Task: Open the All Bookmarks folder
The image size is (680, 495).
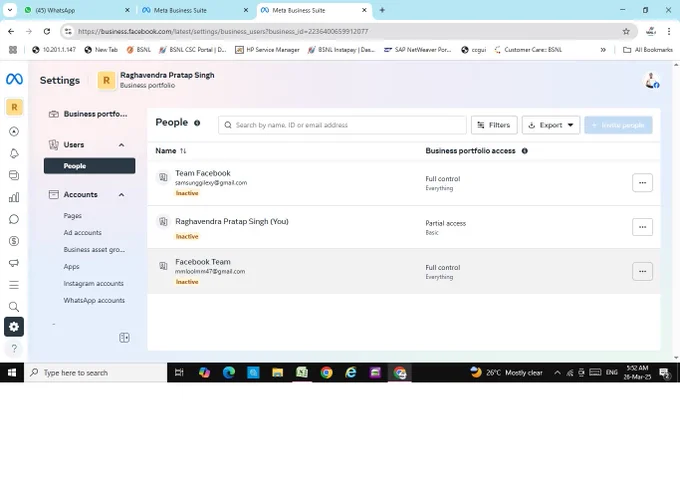Action: coord(648,50)
